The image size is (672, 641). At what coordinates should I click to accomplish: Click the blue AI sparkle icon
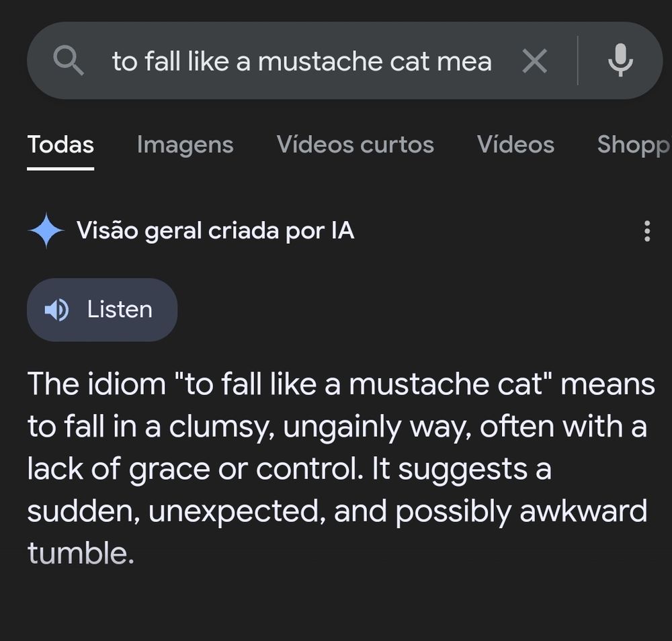point(46,230)
